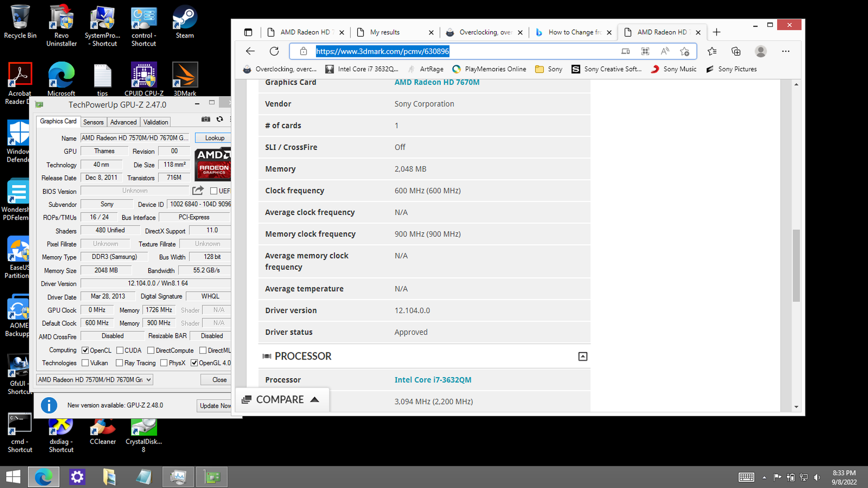Screen dimensions: 868x488
Task: Switch to the Advanced tab in GPU-Z
Action: pos(123,122)
